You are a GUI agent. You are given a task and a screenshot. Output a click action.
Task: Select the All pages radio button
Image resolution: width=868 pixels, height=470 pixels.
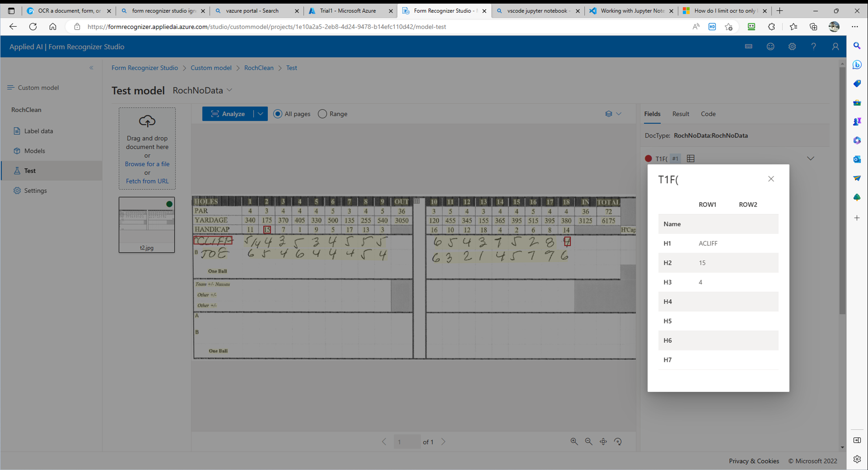(x=278, y=114)
